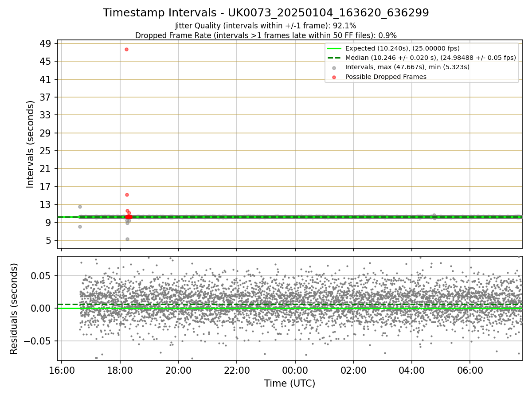The height and width of the screenshot is (399, 532).
Task: Click the x-axis tick label 22:00
Action: (x=237, y=370)
